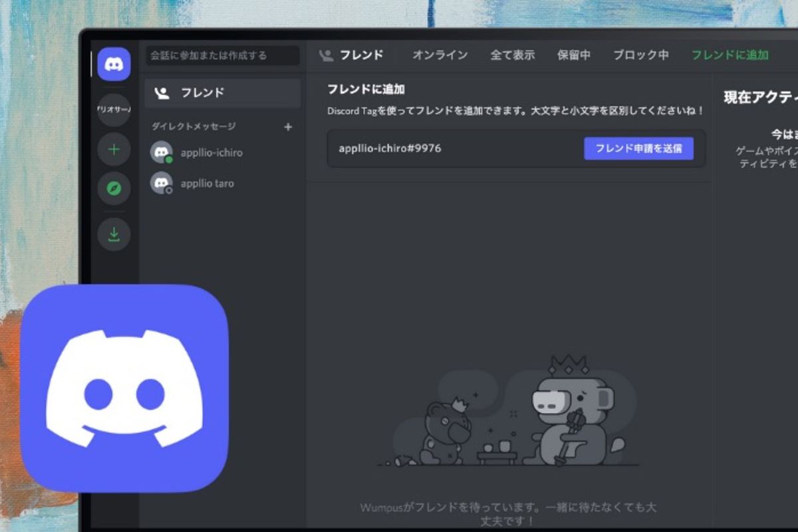Open the appllio-ichiro direct message
798x532 pixels.
[223, 152]
